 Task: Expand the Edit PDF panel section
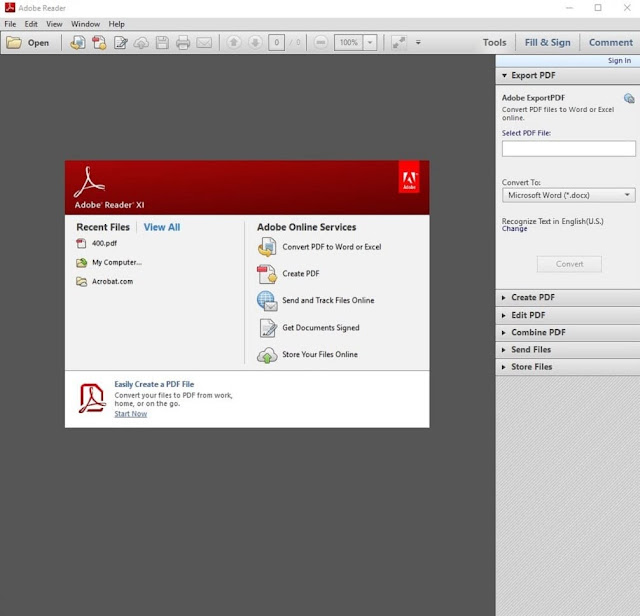527,315
